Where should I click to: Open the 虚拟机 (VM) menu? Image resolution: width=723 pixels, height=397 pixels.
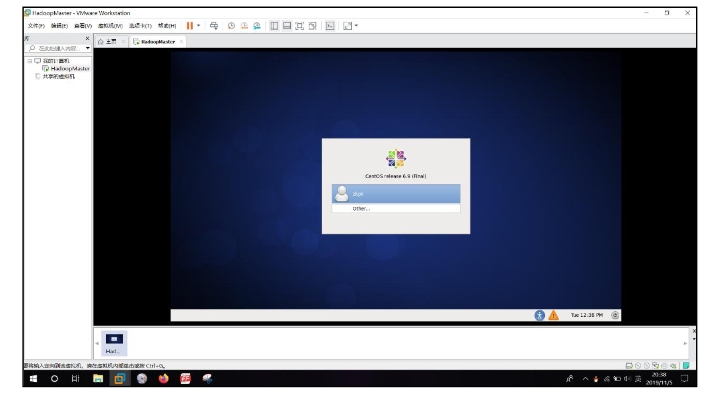pos(110,26)
